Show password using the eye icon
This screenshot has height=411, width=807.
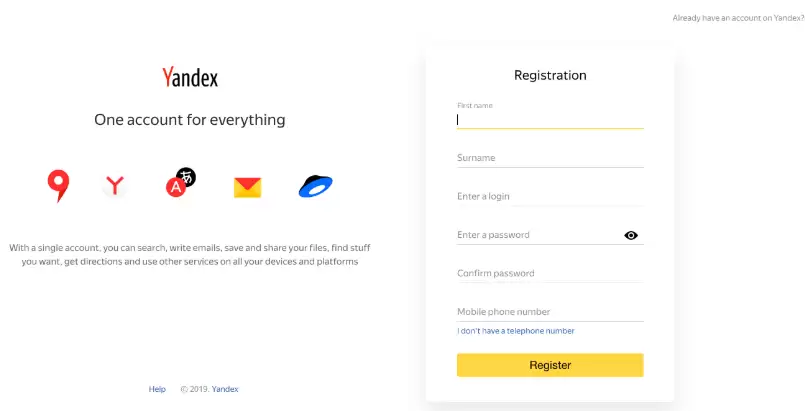coord(631,235)
